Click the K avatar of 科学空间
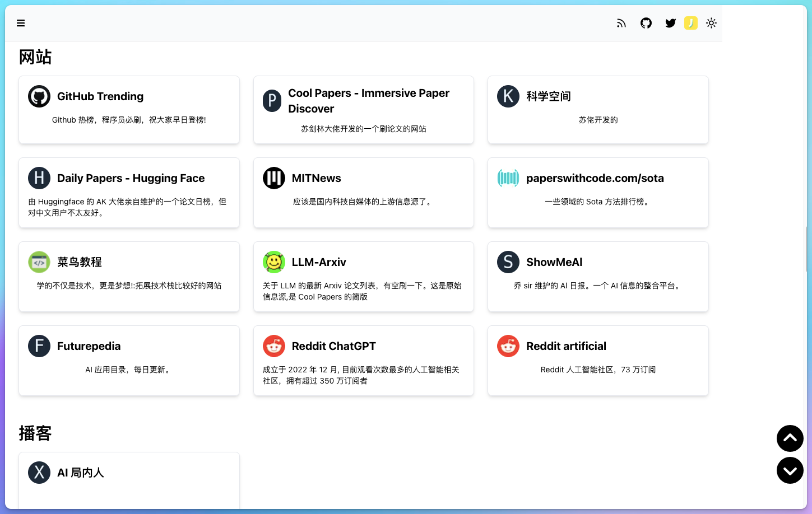Image resolution: width=812 pixels, height=514 pixels. pyautogui.click(x=508, y=96)
